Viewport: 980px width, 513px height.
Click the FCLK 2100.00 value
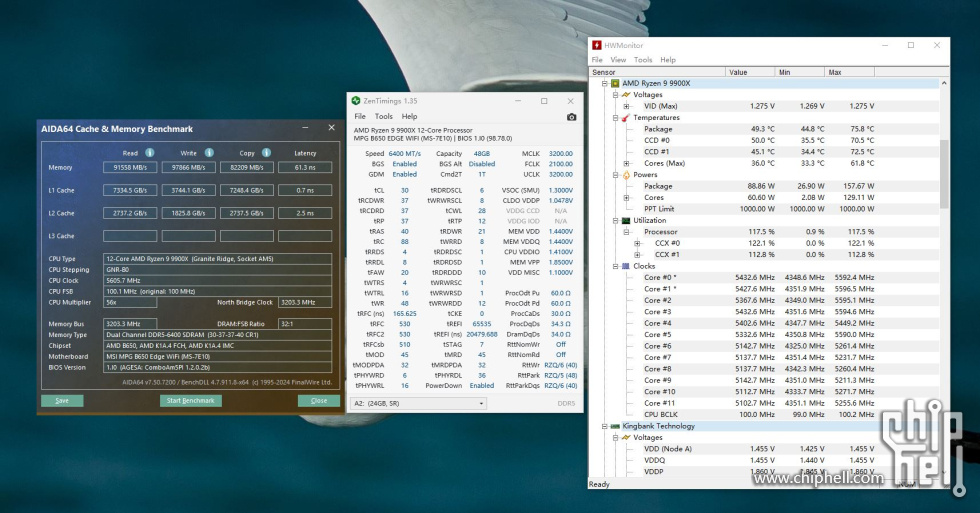tap(561, 164)
